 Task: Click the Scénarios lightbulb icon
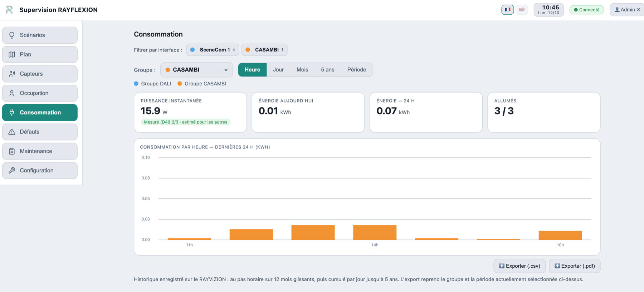[12, 35]
